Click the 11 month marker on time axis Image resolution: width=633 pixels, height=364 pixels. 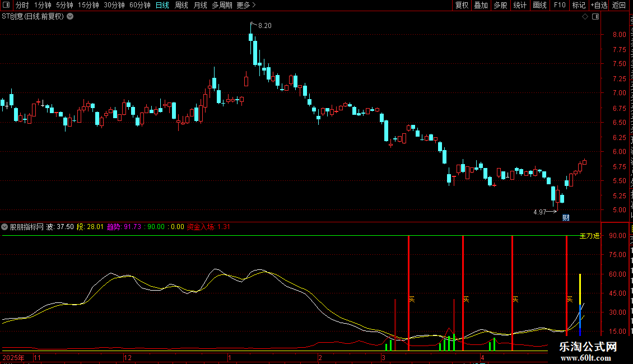click(37, 357)
